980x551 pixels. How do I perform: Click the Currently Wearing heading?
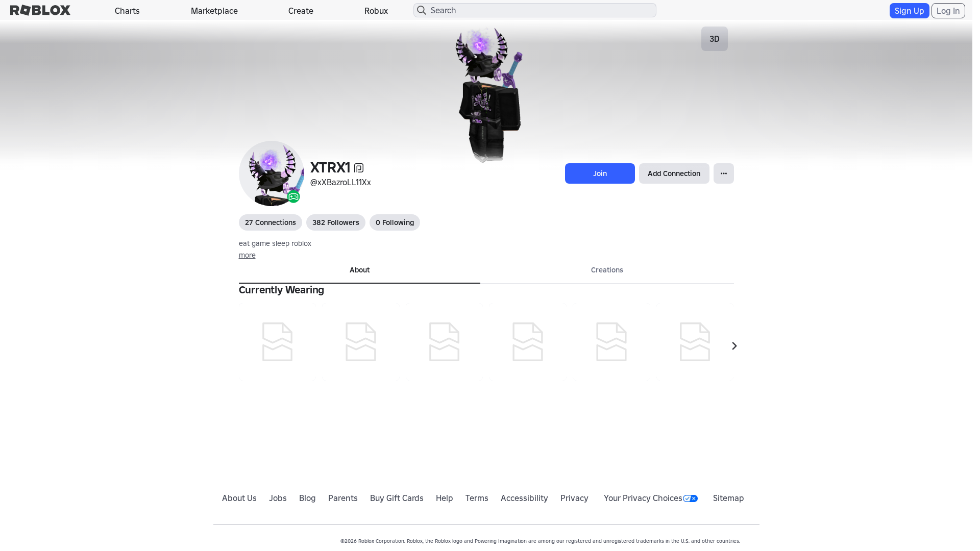pyautogui.click(x=281, y=290)
